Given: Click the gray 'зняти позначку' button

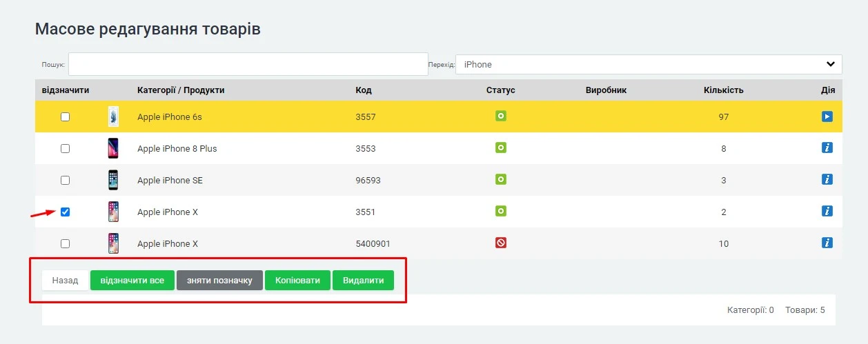Looking at the screenshot, I should [x=219, y=281].
